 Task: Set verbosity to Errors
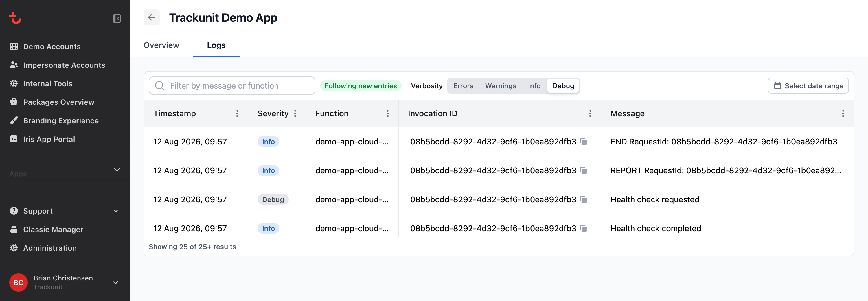[463, 86]
